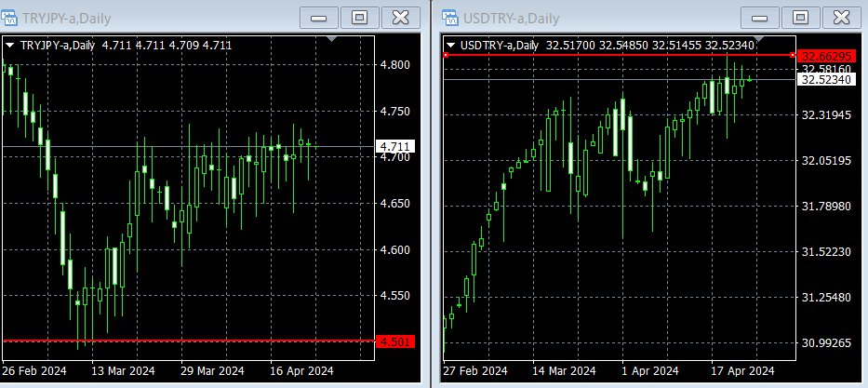The image size is (868, 388).
Task: Click the 14 Mar 2024 date label
Action: pyautogui.click(x=565, y=371)
